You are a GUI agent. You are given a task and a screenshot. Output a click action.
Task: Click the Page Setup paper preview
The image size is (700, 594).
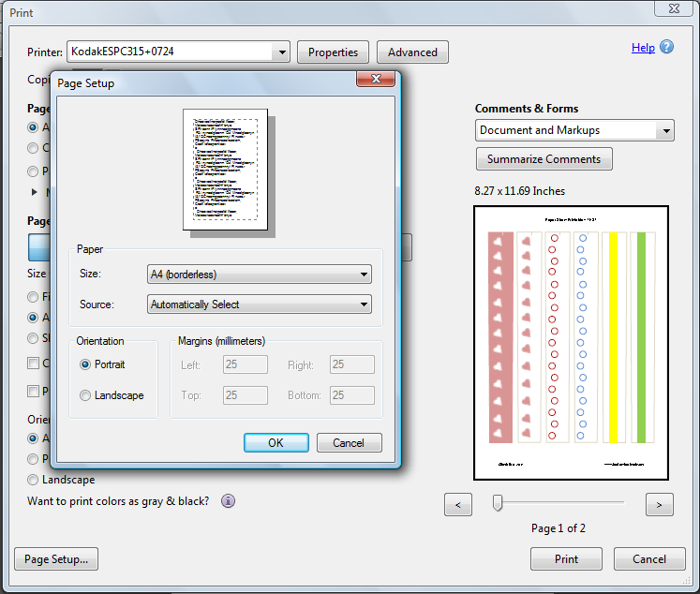(226, 170)
